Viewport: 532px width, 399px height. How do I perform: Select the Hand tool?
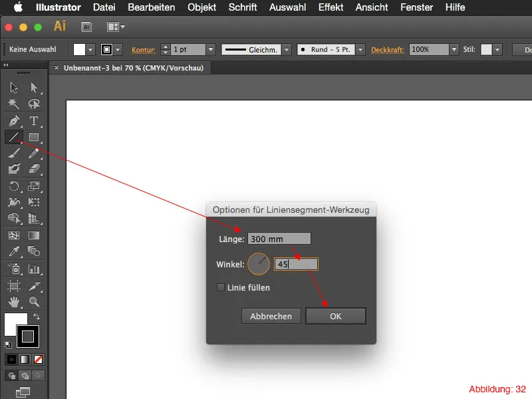14,302
